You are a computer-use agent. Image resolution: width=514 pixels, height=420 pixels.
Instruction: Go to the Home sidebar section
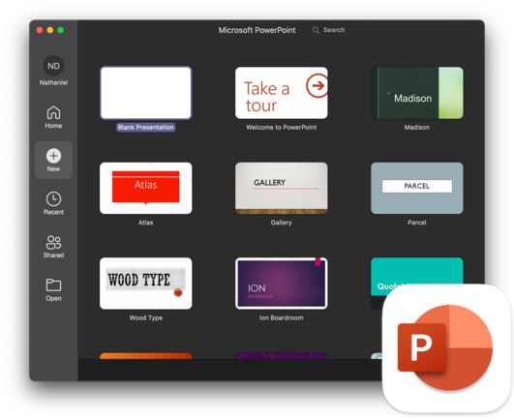(53, 117)
